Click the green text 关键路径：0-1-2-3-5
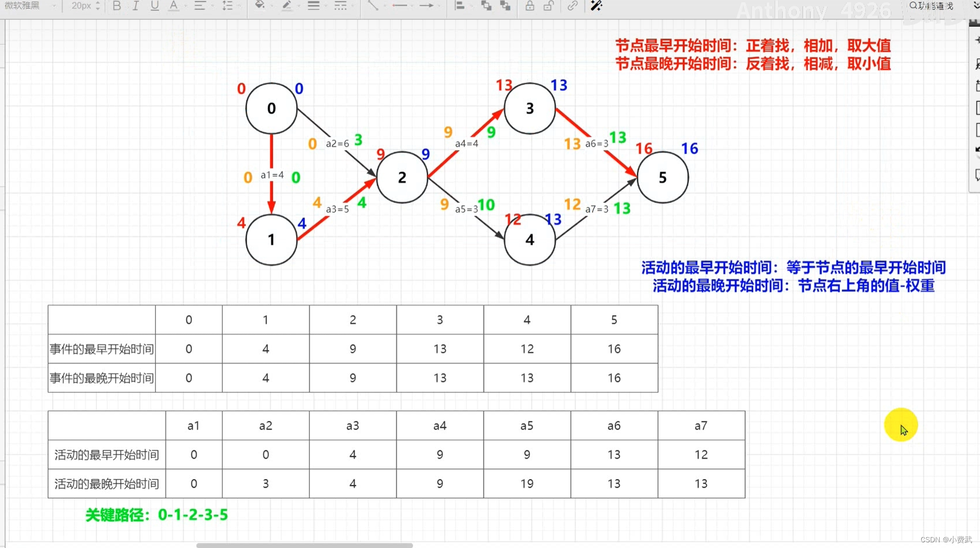The height and width of the screenshot is (548, 980). (156, 515)
